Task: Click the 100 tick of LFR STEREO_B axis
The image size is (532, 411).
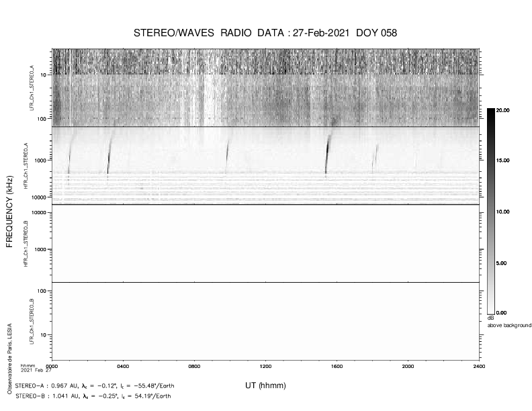Action: pos(42,291)
